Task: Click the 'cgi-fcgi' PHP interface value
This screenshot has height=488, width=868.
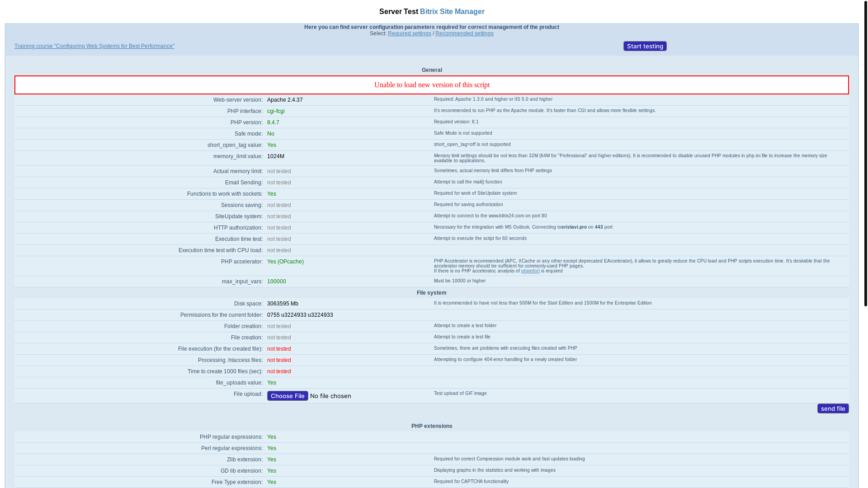Action: click(x=276, y=111)
